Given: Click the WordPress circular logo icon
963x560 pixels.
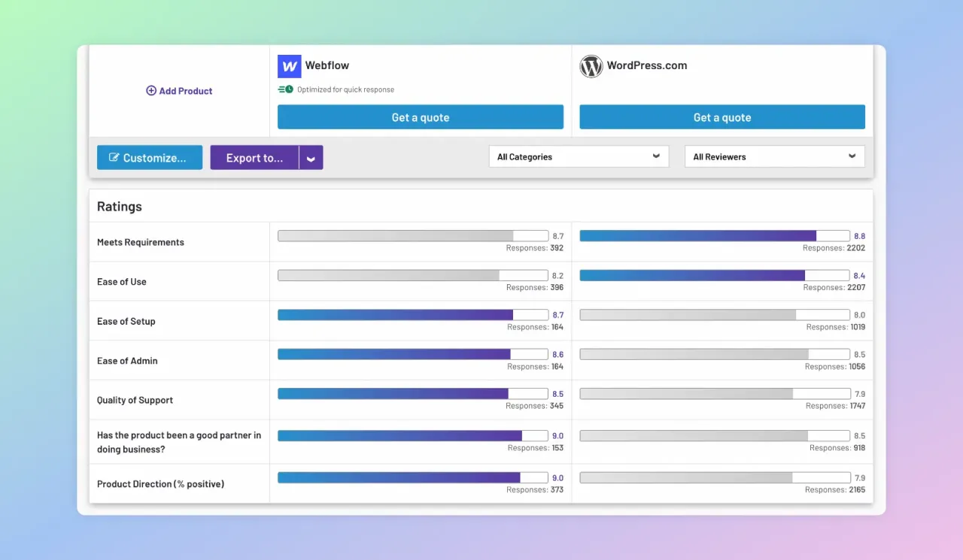Looking at the screenshot, I should click(x=591, y=66).
